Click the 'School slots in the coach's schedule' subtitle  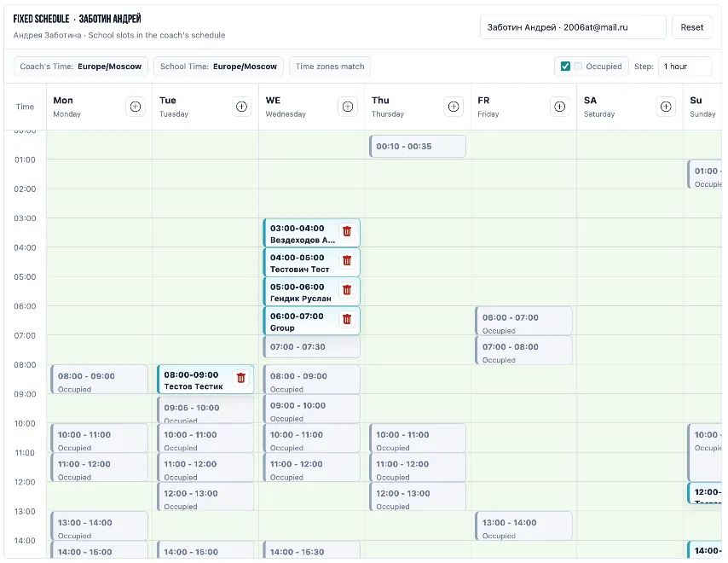(x=157, y=35)
